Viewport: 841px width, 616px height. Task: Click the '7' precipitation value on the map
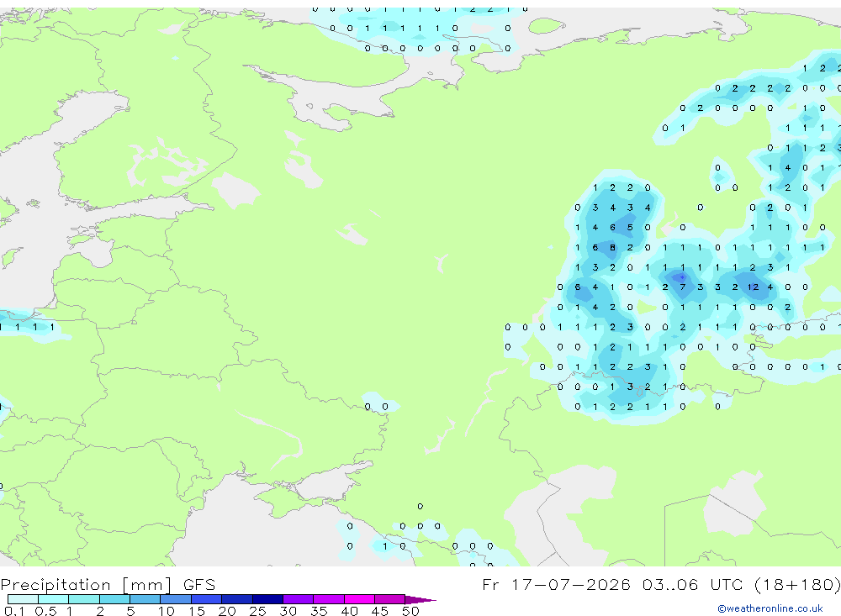tap(683, 287)
